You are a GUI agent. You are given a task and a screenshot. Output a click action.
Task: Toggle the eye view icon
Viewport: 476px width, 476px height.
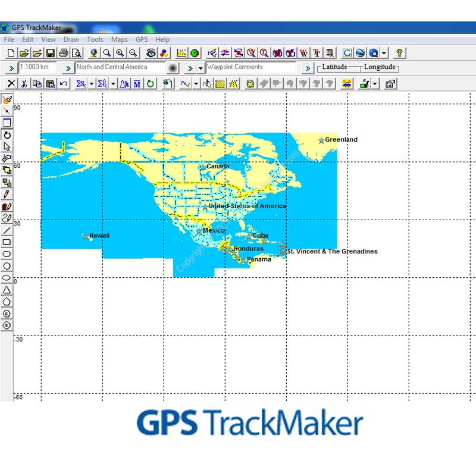151,53
